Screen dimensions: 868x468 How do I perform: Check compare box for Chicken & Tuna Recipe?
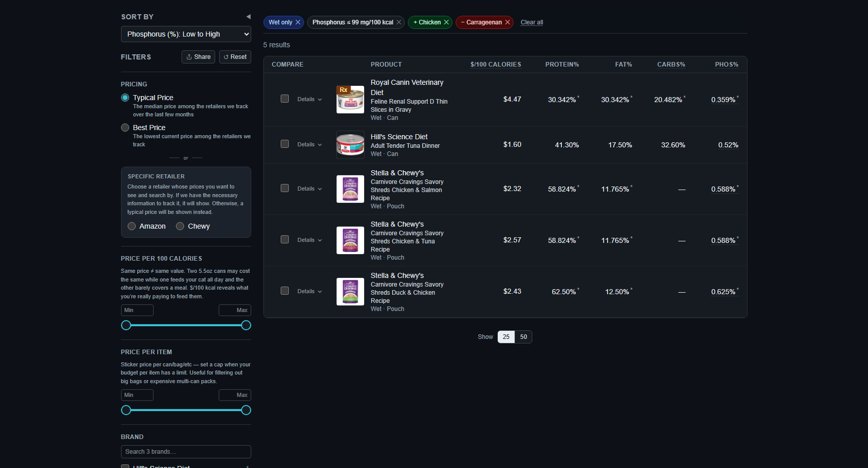pos(285,239)
